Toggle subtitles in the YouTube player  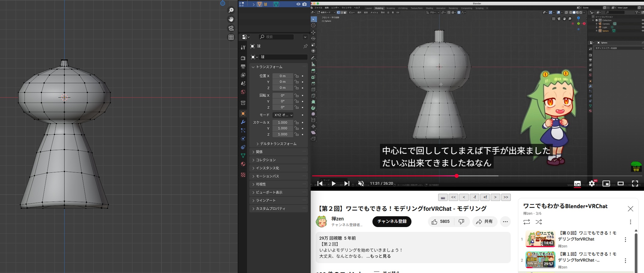coord(577,184)
